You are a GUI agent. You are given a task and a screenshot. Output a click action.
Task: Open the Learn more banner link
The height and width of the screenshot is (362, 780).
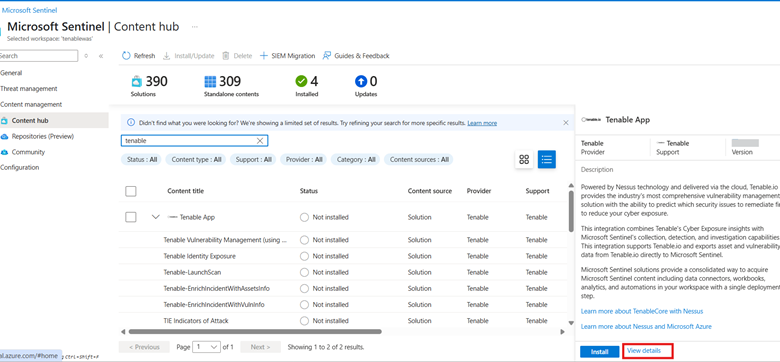(x=482, y=123)
